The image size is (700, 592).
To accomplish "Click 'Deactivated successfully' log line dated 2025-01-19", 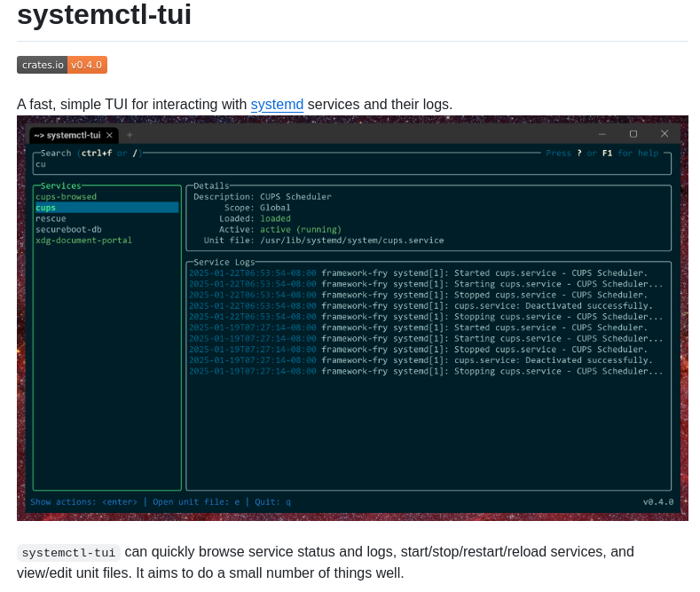I will 421,360.
